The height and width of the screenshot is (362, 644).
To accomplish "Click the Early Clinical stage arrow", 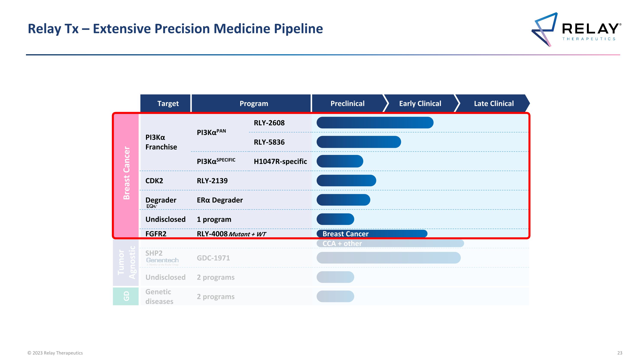I will 420,103.
